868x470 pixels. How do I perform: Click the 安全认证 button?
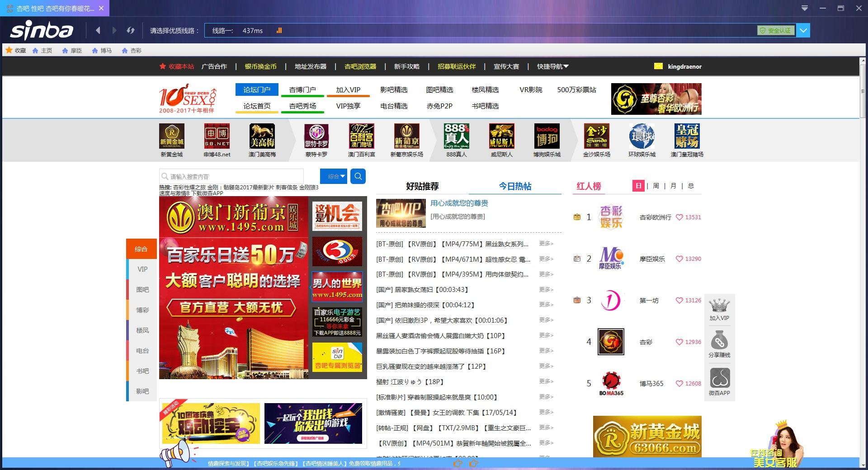click(776, 30)
